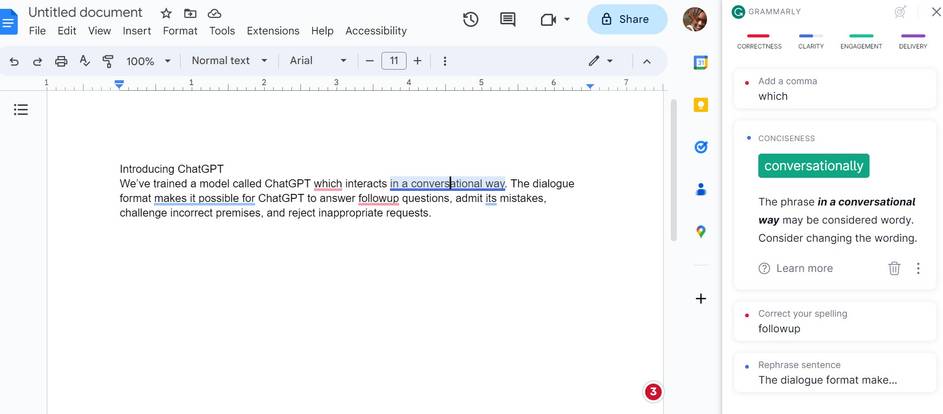Open version history clock icon
The width and height of the screenshot is (943, 414).
point(470,20)
